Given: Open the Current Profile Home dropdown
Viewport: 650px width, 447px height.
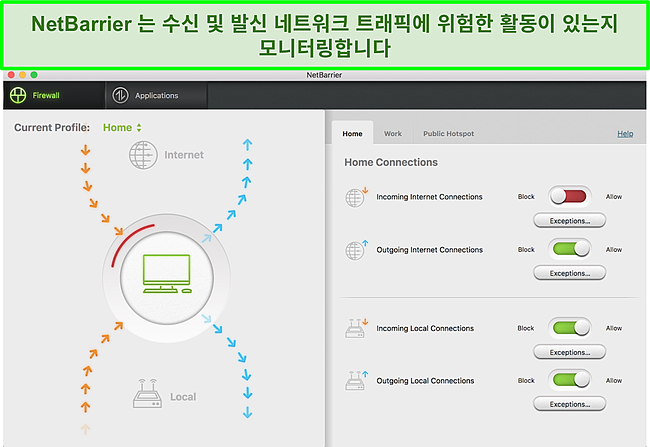Looking at the screenshot, I should [122, 128].
